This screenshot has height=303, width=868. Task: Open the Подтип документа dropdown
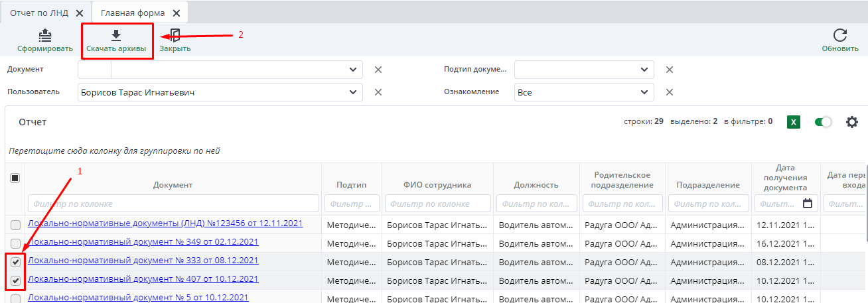tap(644, 70)
